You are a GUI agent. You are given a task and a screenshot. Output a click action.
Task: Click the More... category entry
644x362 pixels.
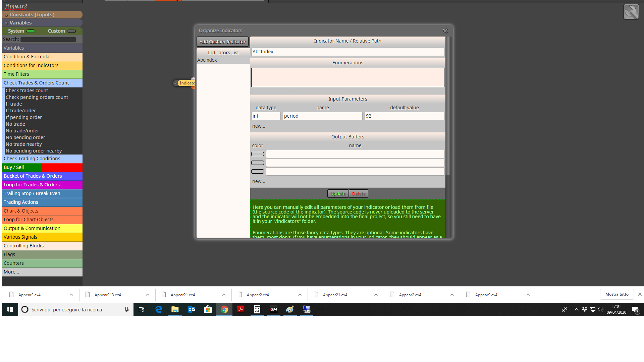coord(42,272)
